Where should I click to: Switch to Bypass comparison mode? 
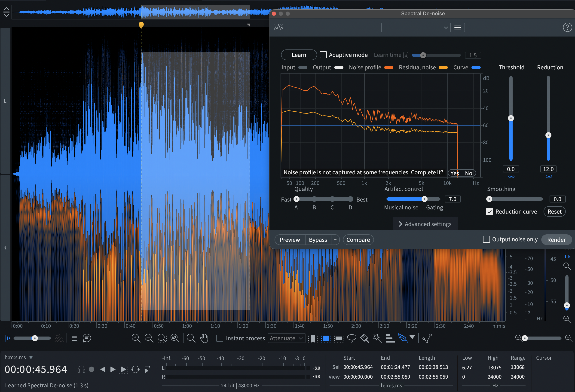tap(318, 239)
